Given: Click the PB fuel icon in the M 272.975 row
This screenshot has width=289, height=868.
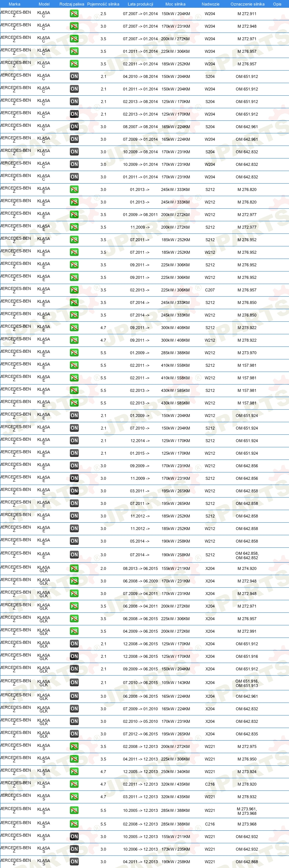Looking at the screenshot, I should point(74,746).
